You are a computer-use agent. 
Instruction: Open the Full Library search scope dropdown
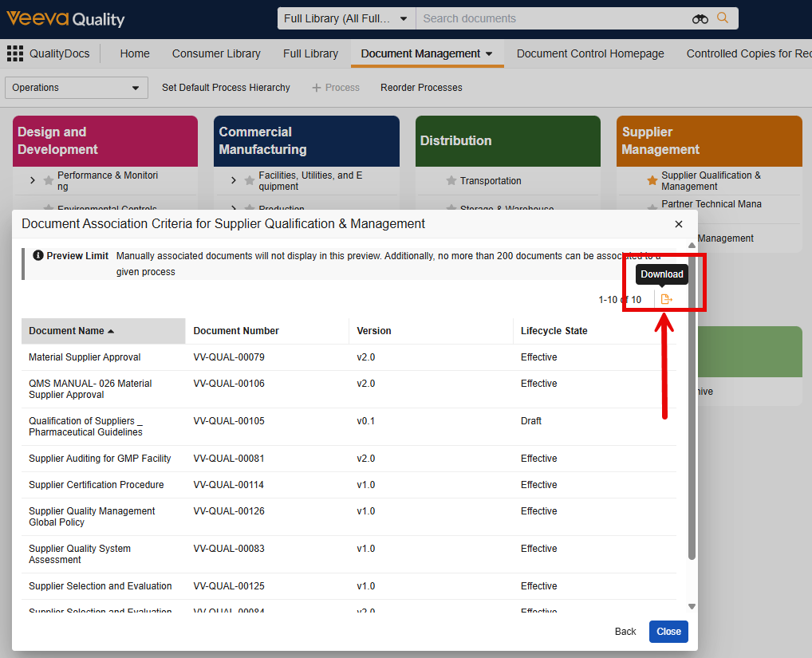(346, 18)
